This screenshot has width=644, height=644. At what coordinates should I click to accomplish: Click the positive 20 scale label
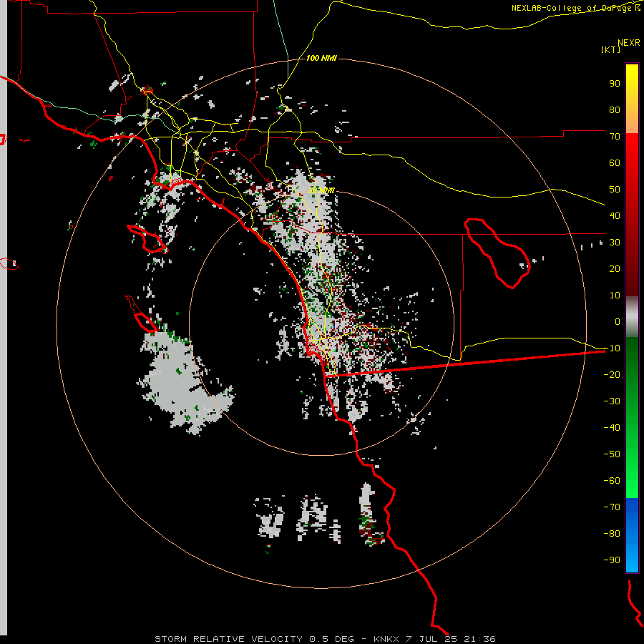(x=615, y=268)
